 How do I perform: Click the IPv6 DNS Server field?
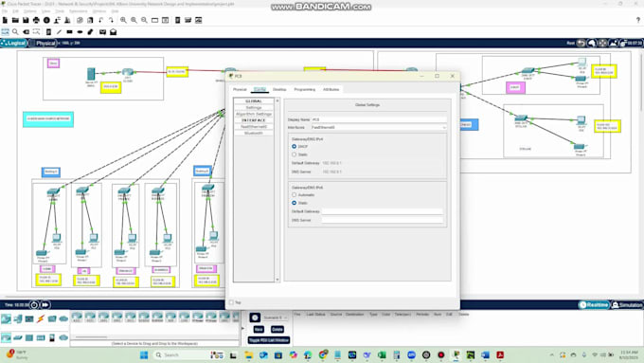coord(383,220)
